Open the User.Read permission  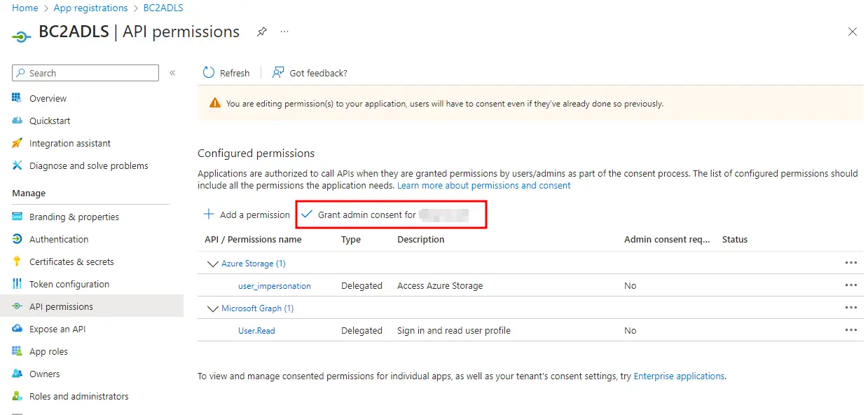click(256, 331)
